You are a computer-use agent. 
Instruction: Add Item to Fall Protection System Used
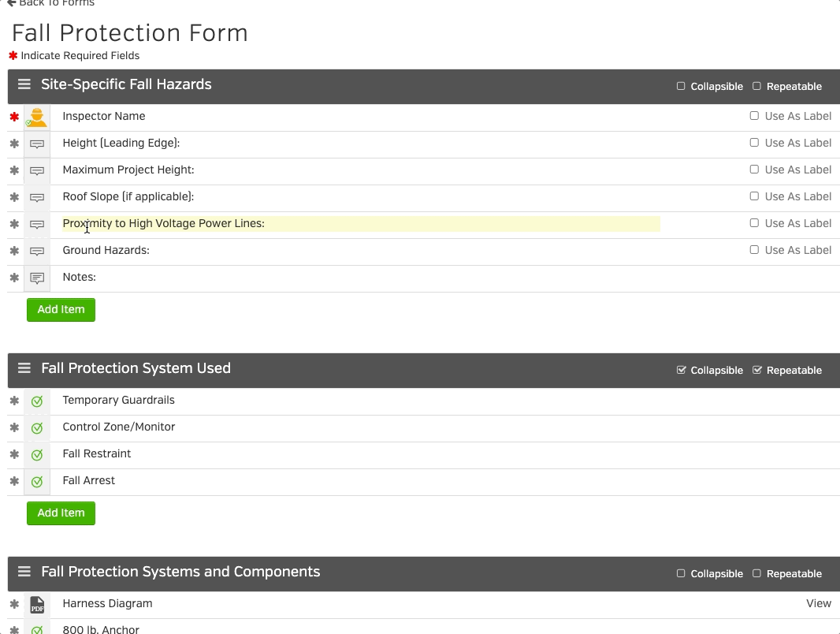pyautogui.click(x=61, y=513)
